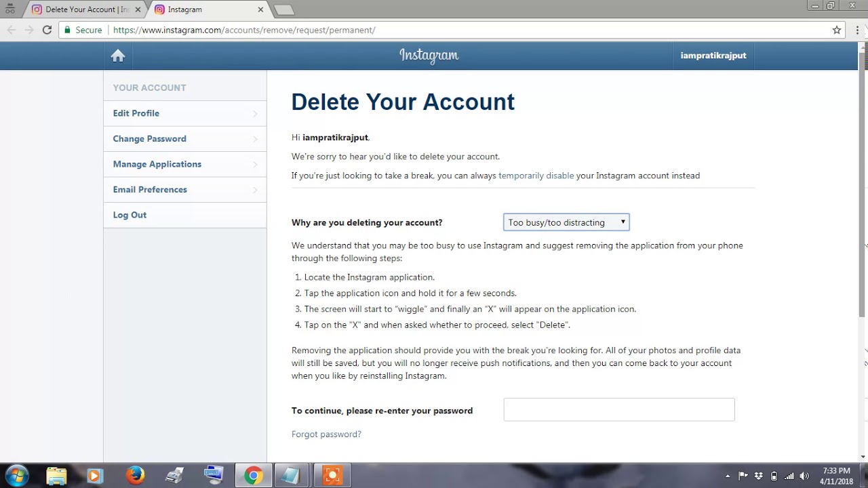The image size is (868, 488).
Task: Click the network signal tray icon
Action: pos(789,476)
